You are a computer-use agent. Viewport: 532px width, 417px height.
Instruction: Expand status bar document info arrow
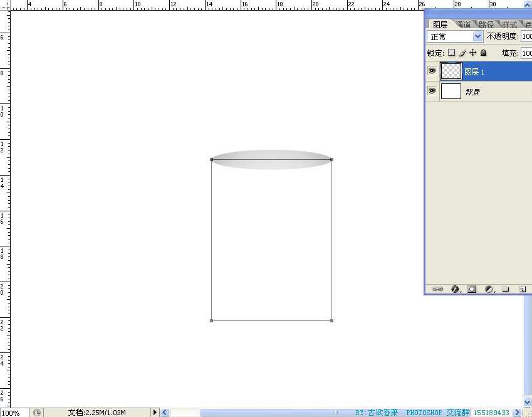(155, 413)
